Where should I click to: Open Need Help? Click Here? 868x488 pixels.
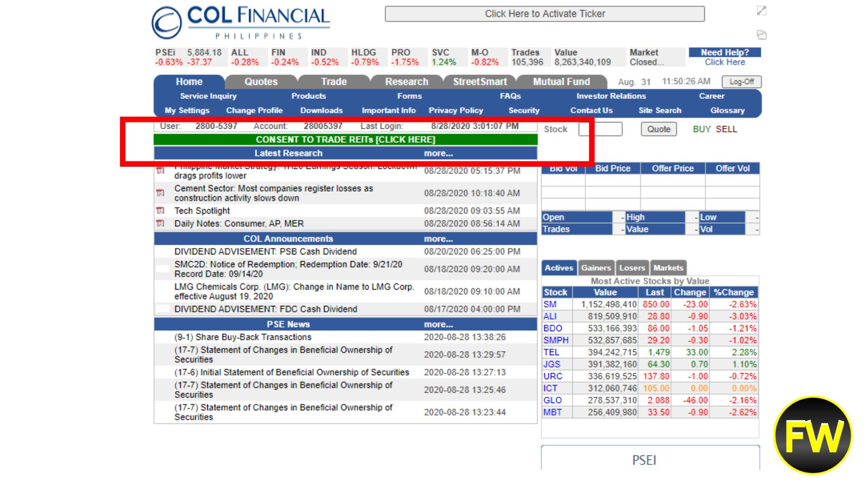725,57
